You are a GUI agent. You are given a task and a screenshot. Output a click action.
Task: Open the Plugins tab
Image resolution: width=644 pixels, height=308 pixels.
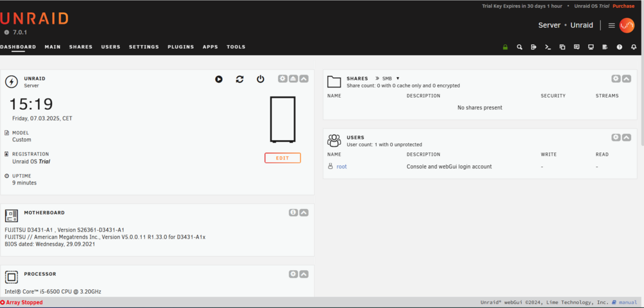pos(181,47)
